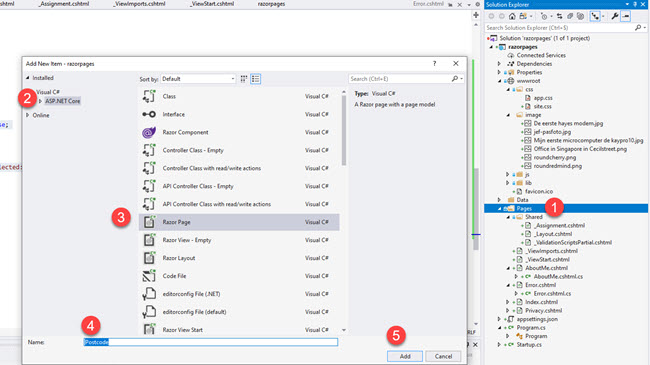This screenshot has width=650, height=365.
Task: Select Connected Services node
Action: (541, 55)
